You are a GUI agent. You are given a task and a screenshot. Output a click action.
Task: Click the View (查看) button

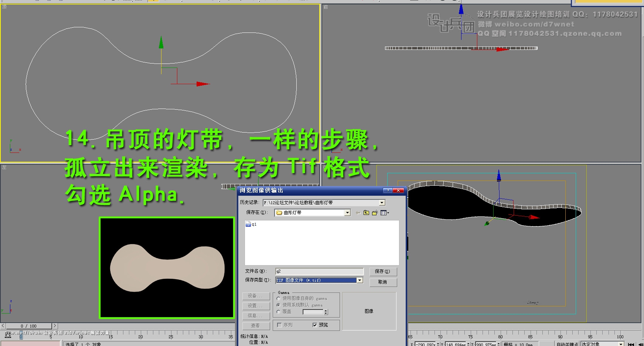pos(256,326)
